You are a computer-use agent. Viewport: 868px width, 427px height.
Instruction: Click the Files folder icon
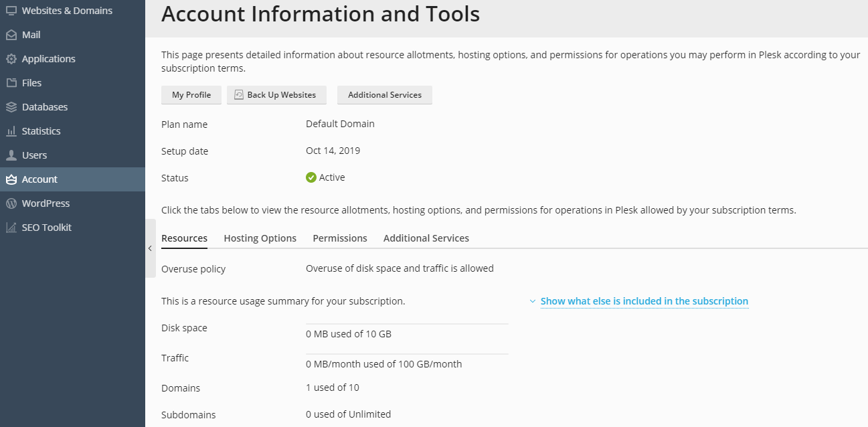[x=11, y=83]
